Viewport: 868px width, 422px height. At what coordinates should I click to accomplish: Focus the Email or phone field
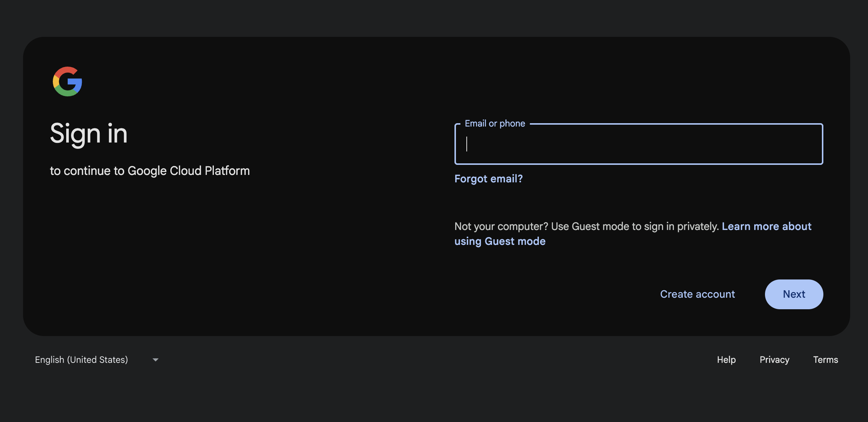pyautogui.click(x=638, y=144)
